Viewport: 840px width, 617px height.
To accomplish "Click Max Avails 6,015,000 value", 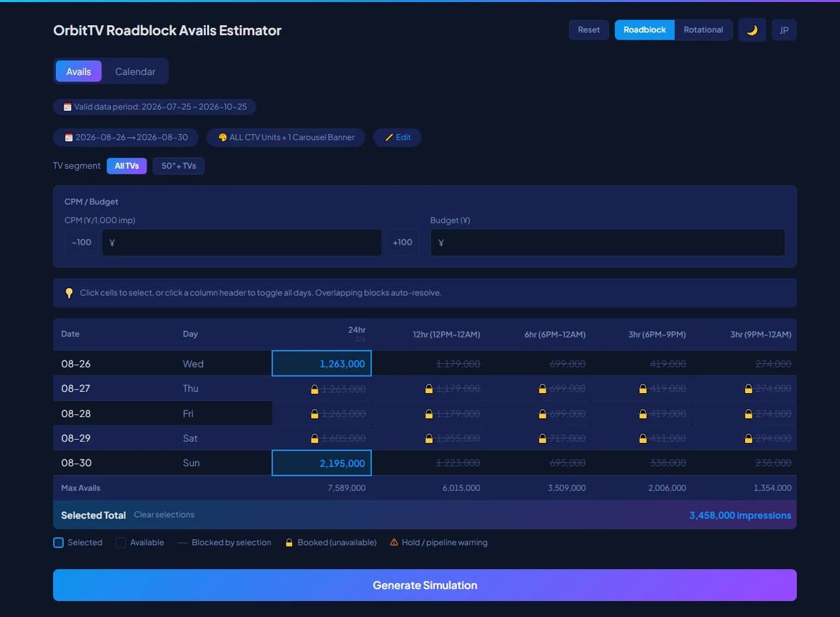I will (x=462, y=488).
